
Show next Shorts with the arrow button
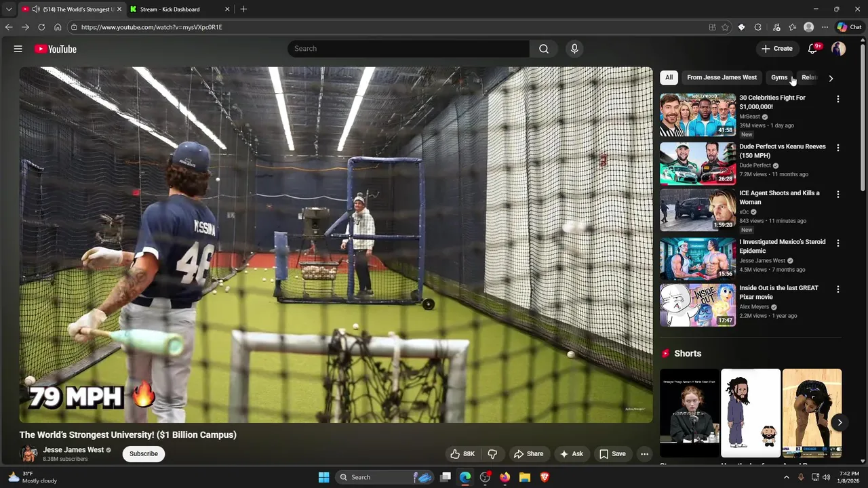(840, 422)
